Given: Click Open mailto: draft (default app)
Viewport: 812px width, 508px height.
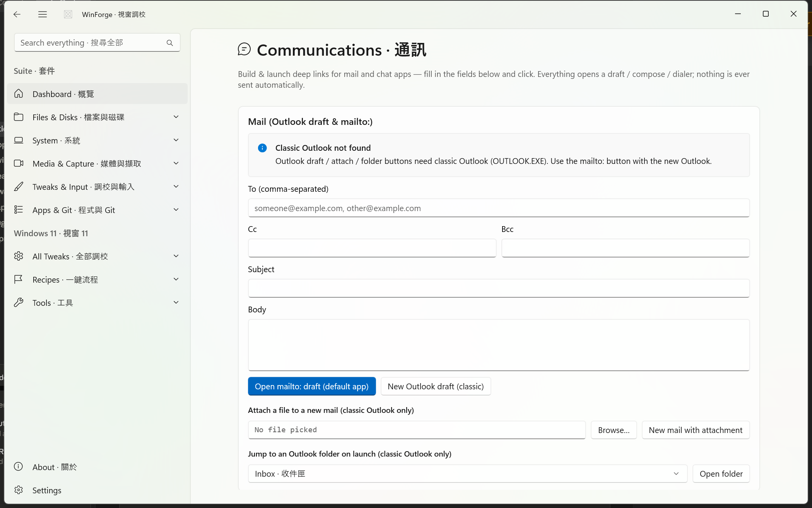Looking at the screenshot, I should (312, 386).
